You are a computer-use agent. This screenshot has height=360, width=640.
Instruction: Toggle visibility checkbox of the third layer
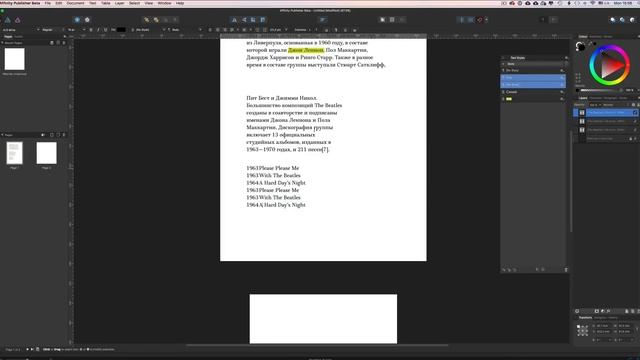(x=635, y=130)
